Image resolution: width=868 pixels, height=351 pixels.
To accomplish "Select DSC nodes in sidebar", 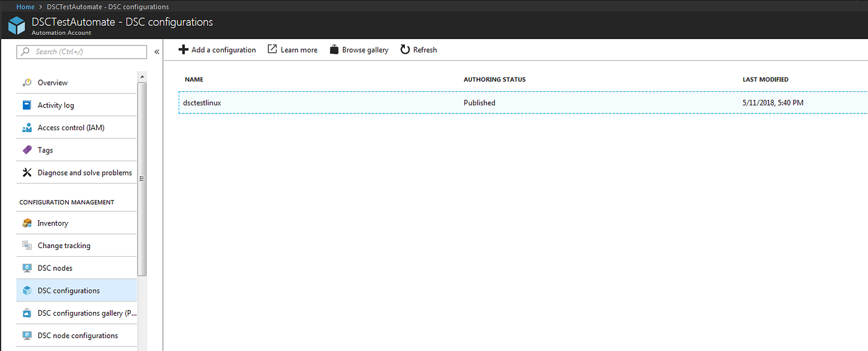I will (76, 268).
